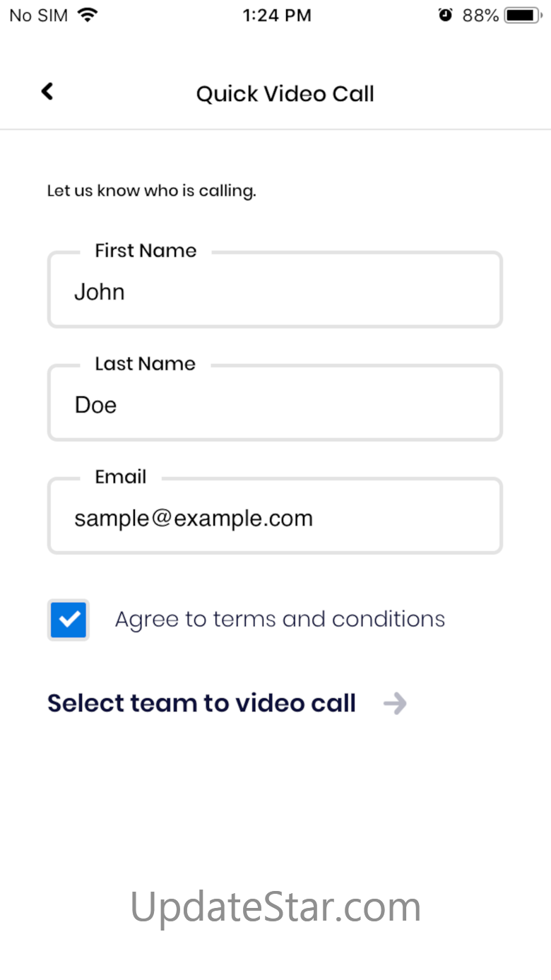Click the Last Name floating label
This screenshot has width=551, height=980.
click(145, 364)
